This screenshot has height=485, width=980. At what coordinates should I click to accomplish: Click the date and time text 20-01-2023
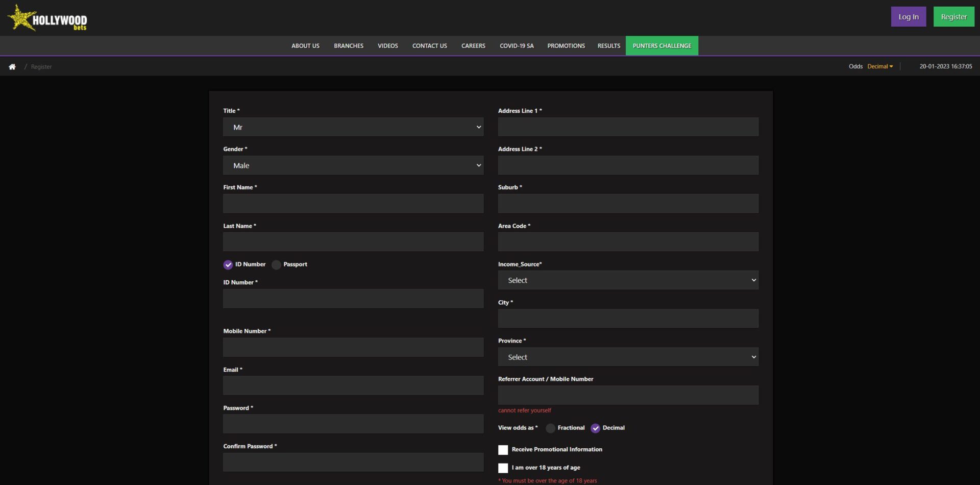point(946,66)
